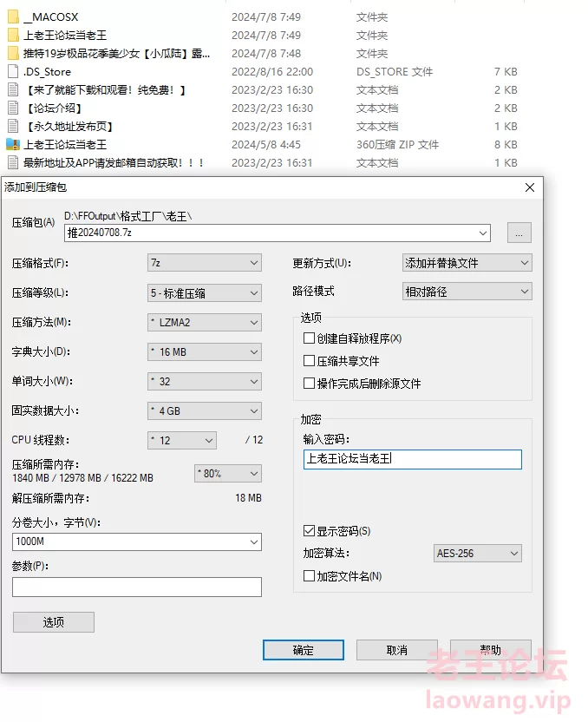Click the 确定 button
588x722 pixels.
coord(304,650)
